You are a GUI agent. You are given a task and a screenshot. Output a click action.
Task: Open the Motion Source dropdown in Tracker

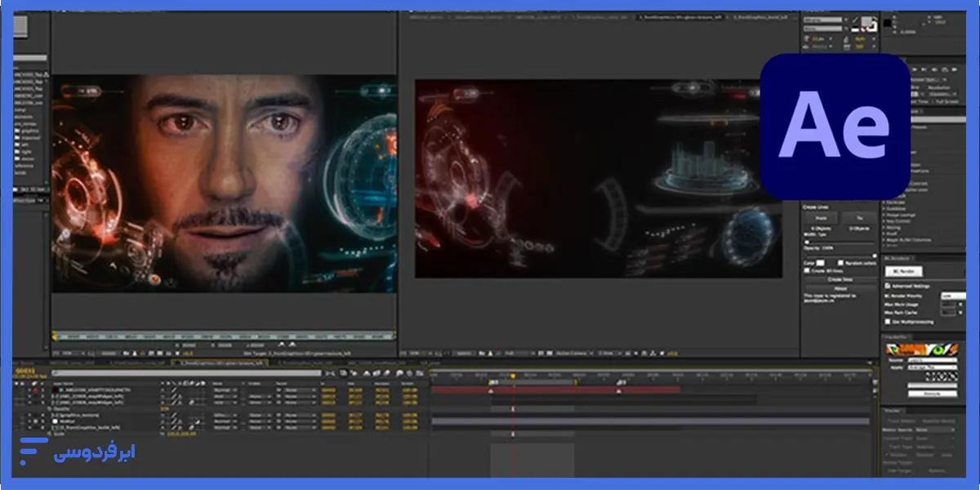pyautogui.click(x=934, y=430)
